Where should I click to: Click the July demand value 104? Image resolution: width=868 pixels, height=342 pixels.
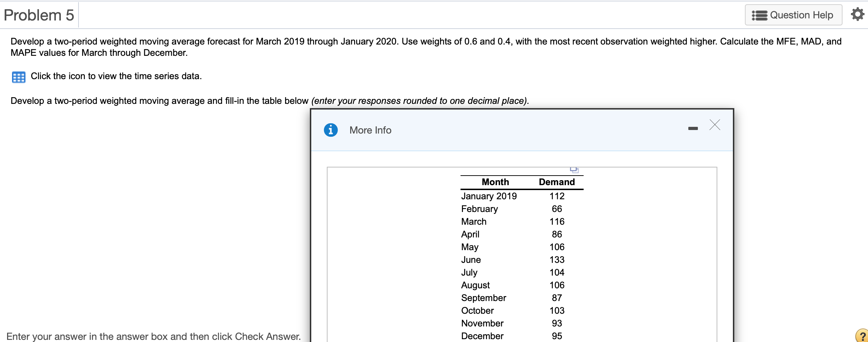coord(557,272)
